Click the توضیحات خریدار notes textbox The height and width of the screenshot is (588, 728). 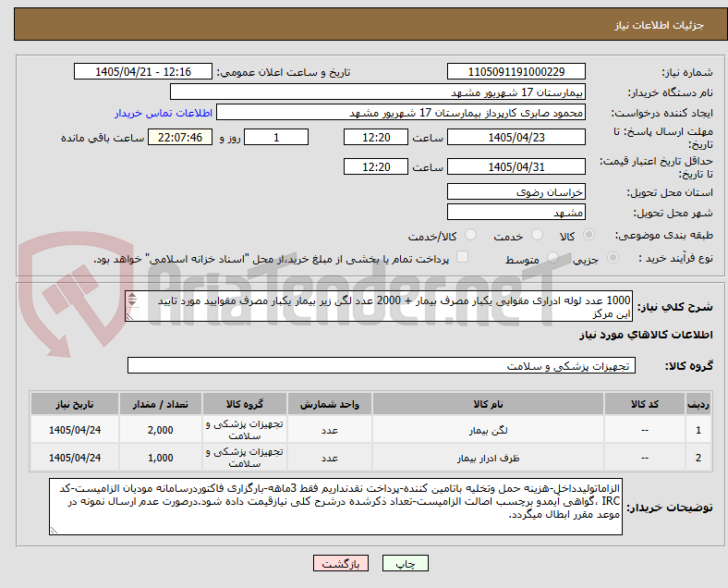pyautogui.click(x=335, y=507)
